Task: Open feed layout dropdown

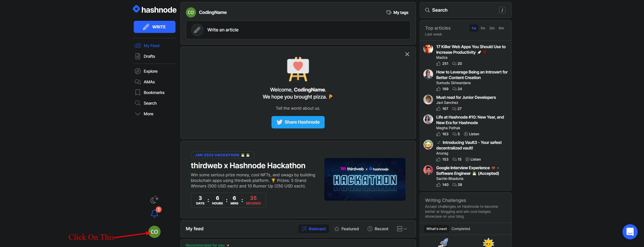Action: point(402,229)
